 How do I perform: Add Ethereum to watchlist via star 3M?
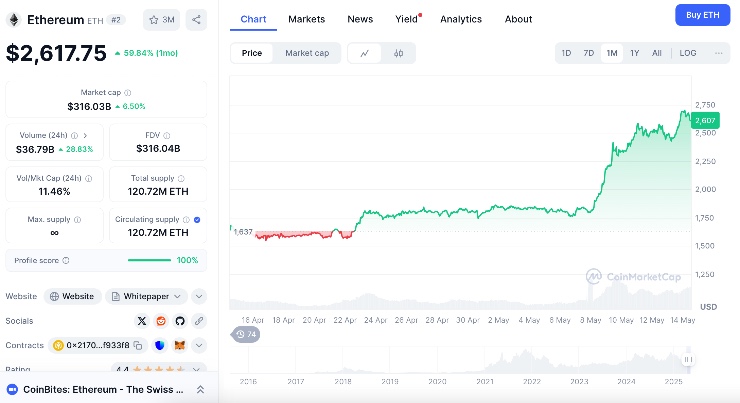pos(161,20)
